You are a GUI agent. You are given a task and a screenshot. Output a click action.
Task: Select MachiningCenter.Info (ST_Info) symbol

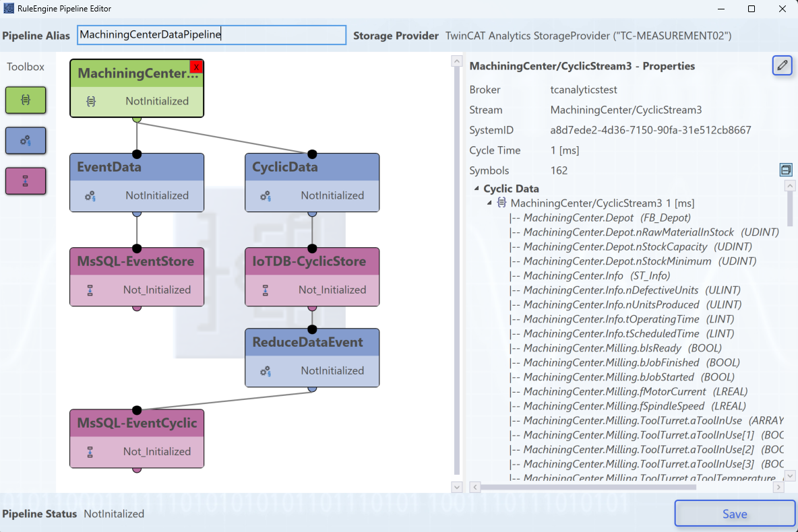click(x=596, y=275)
